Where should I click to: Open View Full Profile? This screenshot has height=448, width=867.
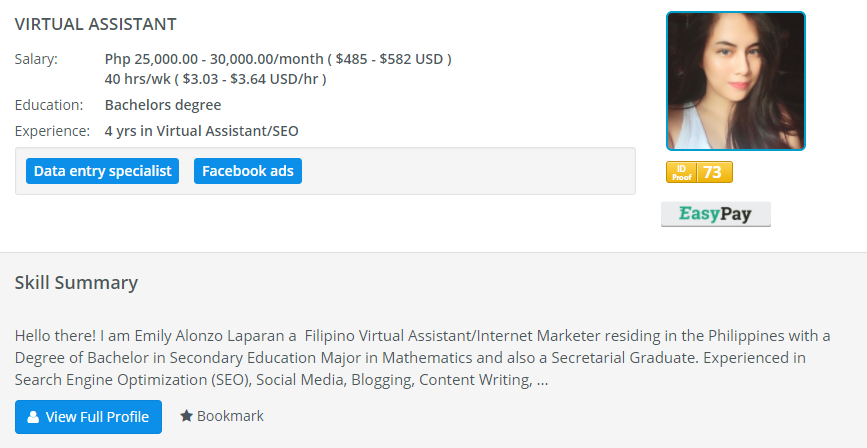(x=88, y=417)
